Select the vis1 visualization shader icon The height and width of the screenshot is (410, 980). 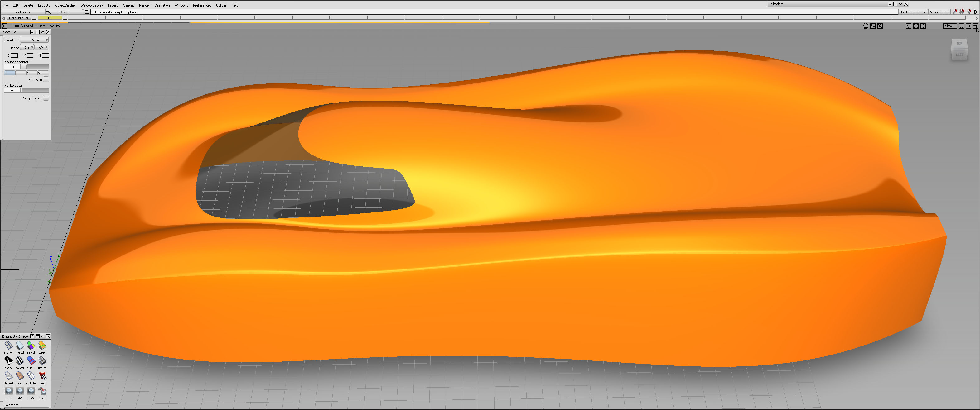pos(8,391)
